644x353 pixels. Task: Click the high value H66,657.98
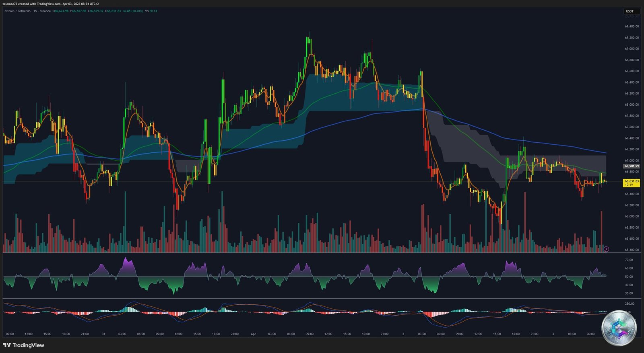[x=78, y=11]
